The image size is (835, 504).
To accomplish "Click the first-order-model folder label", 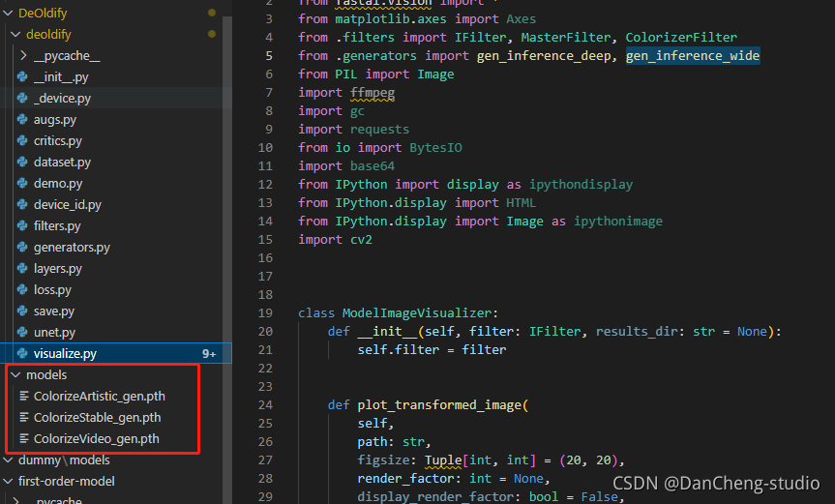I will point(67,481).
